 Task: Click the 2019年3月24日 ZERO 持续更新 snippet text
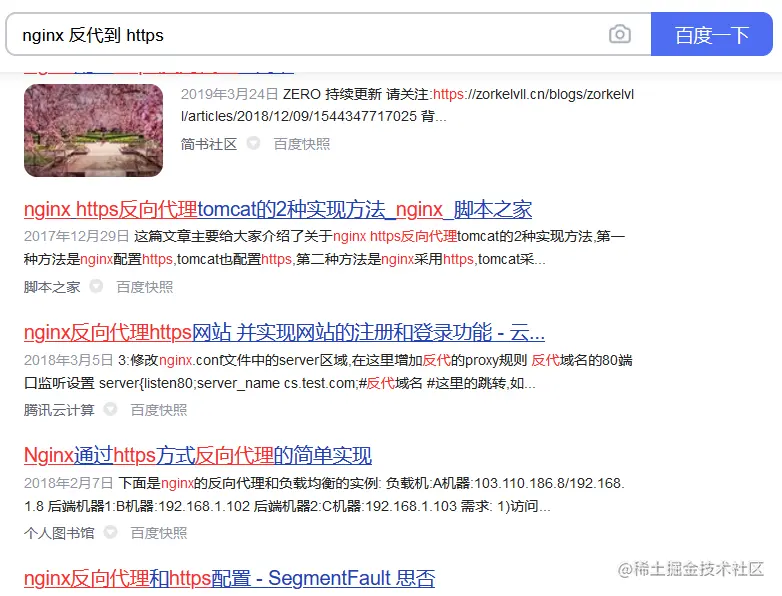click(x=407, y=105)
